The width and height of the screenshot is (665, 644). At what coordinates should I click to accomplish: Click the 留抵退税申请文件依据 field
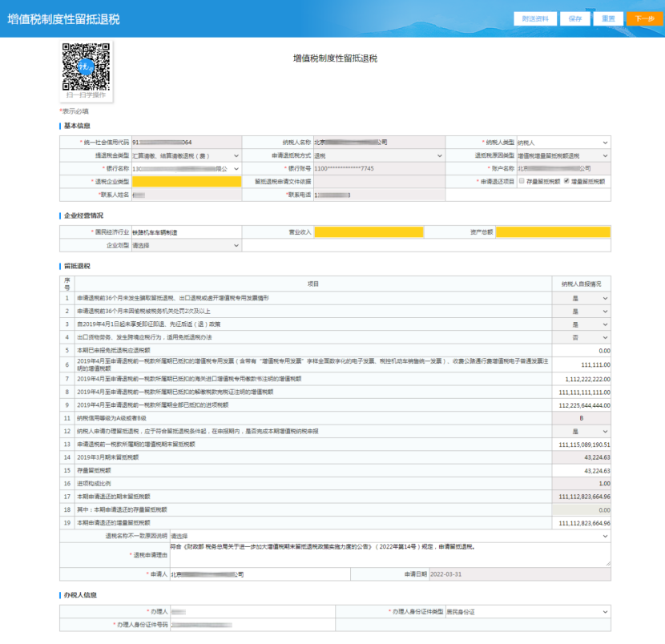pyautogui.click(x=379, y=182)
